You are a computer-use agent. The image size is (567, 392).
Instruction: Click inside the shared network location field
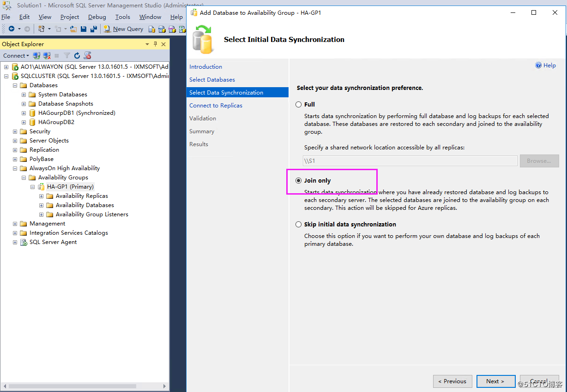click(x=406, y=160)
